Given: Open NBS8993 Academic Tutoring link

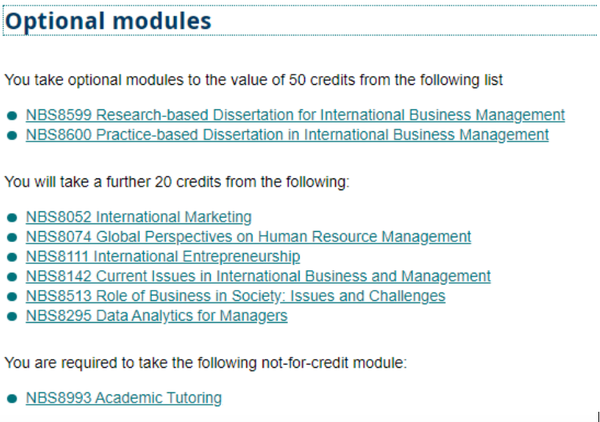Looking at the screenshot, I should tap(124, 398).
